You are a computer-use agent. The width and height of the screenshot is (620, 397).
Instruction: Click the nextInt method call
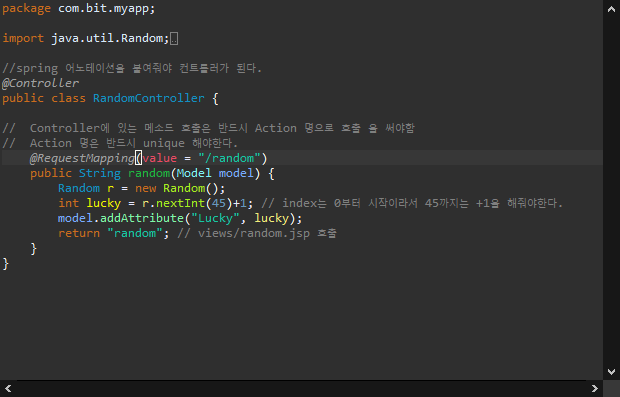point(180,203)
